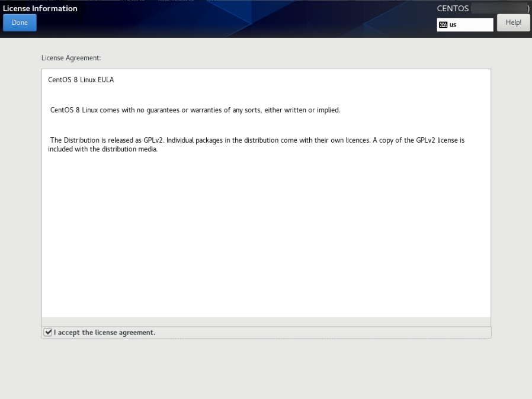
Task: Click the horizontal scrollbar strip below license text
Action: tap(267, 321)
